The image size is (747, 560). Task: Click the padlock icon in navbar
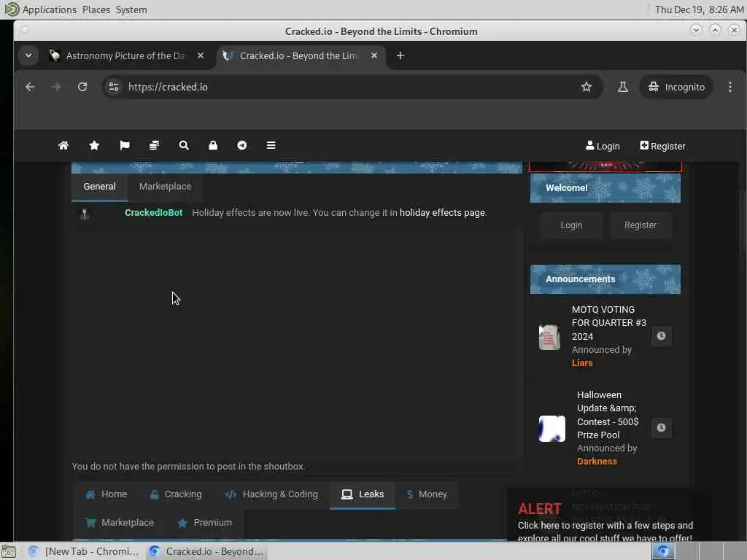[213, 145]
